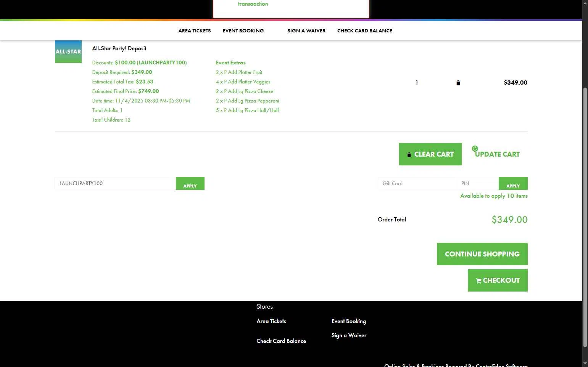Open Event Booking in top navigation
588x367 pixels.
click(x=243, y=30)
